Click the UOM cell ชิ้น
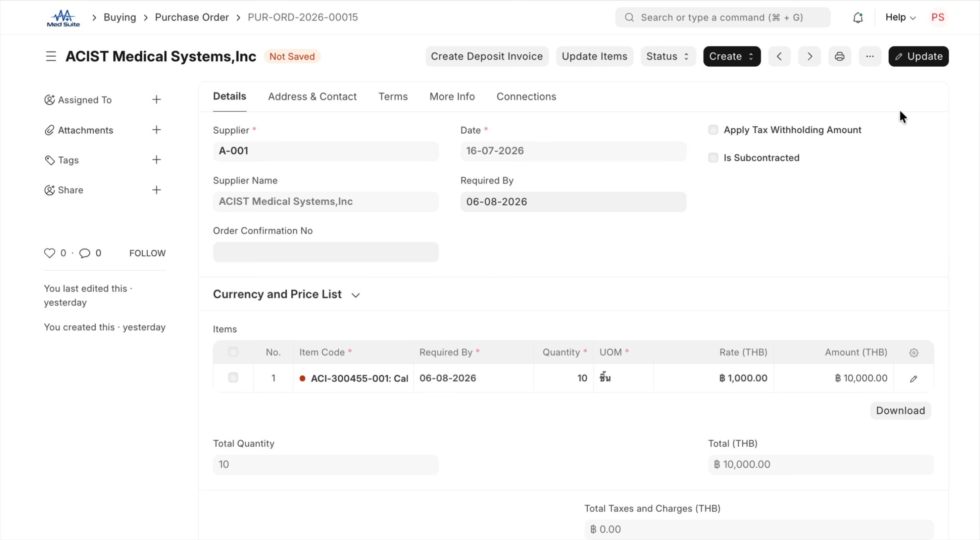 coord(624,378)
